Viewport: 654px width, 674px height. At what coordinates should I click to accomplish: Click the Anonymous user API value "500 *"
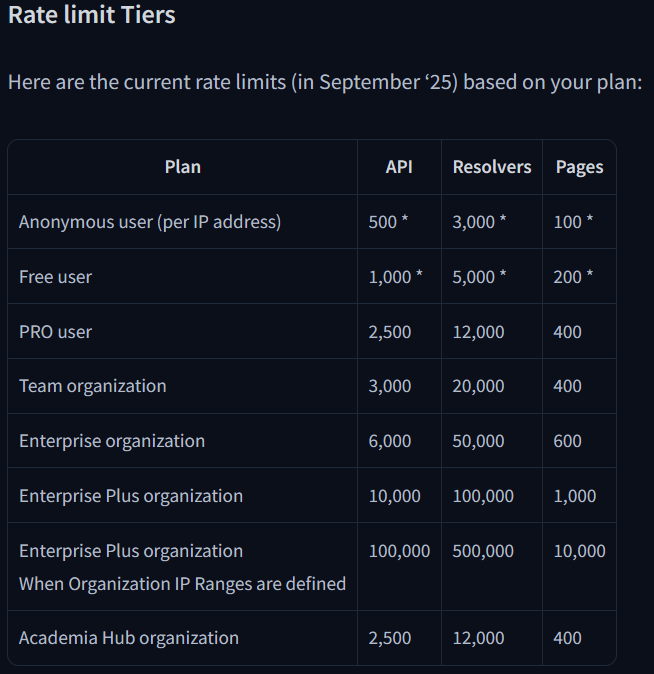(x=388, y=222)
